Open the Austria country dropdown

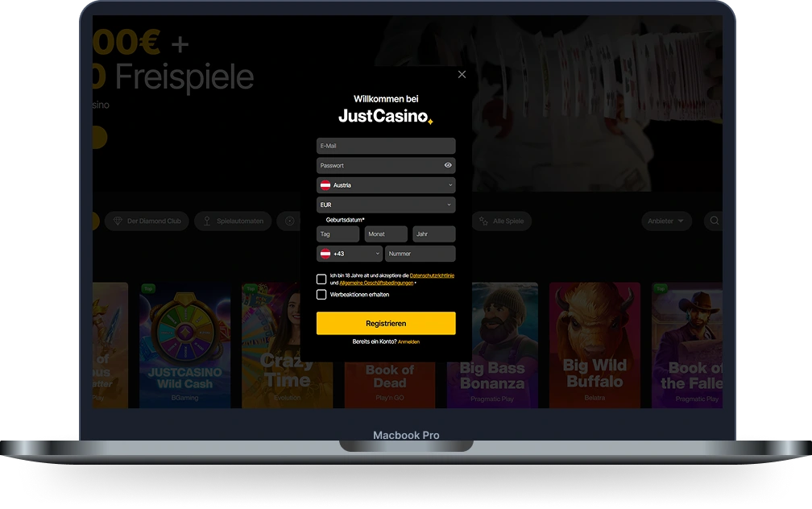pos(386,185)
